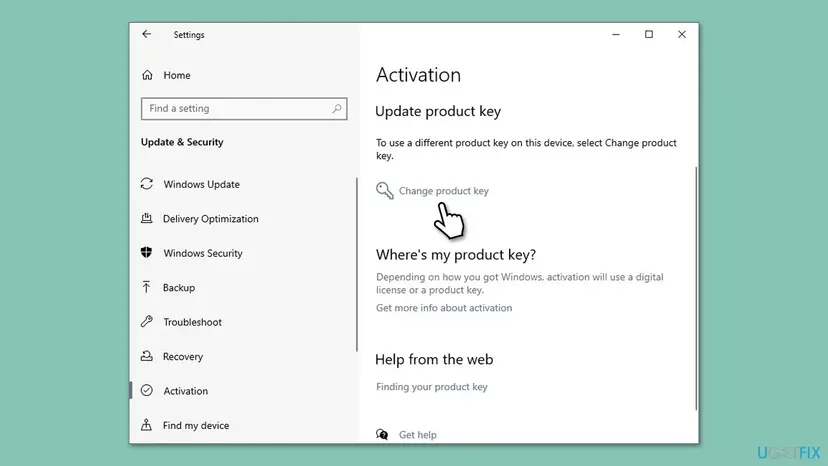The width and height of the screenshot is (828, 466).
Task: Click the Find my device person icon
Action: coord(147,425)
